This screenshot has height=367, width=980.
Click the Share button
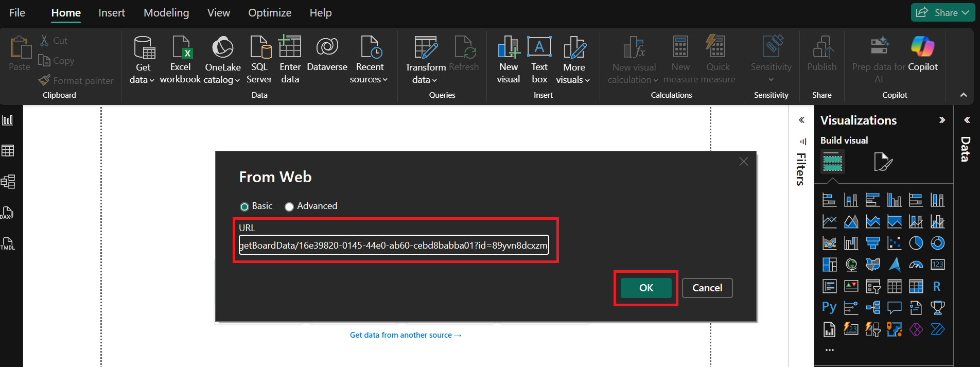tap(943, 12)
